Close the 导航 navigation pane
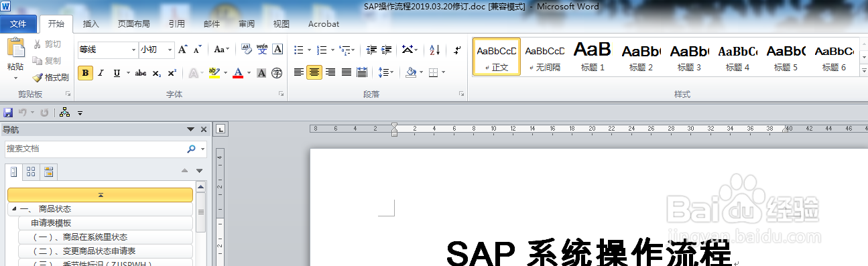Screen dimensions: 868x266 tap(204, 129)
